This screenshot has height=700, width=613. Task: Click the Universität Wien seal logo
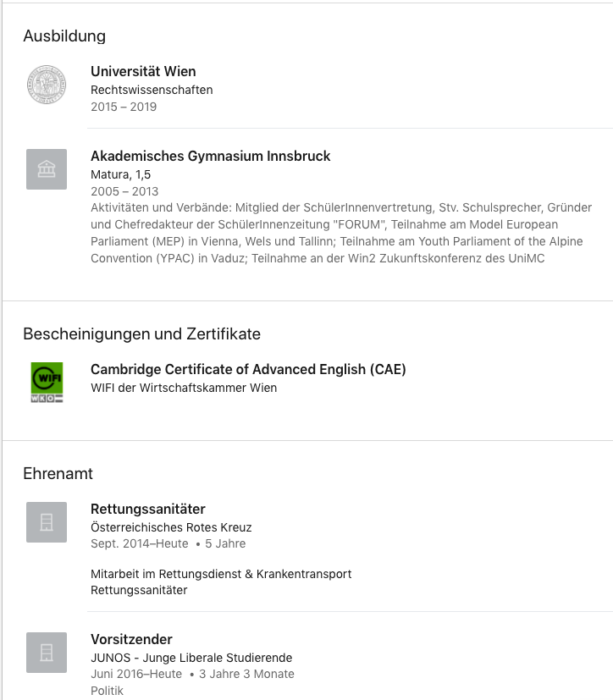tap(47, 85)
